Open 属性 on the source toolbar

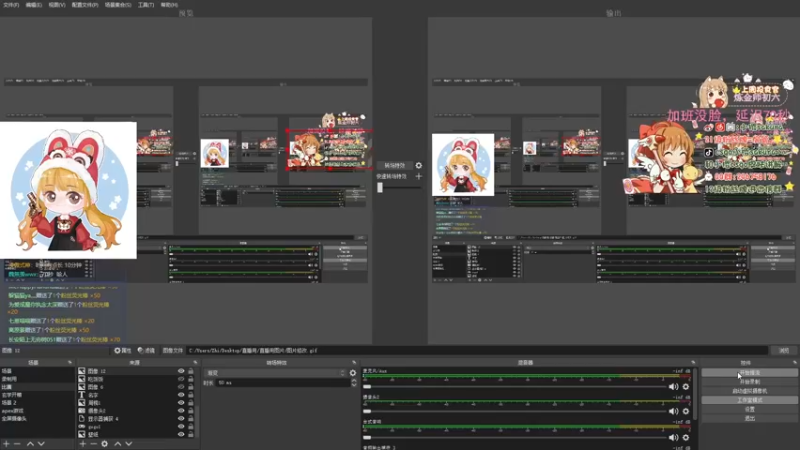[x=122, y=351]
